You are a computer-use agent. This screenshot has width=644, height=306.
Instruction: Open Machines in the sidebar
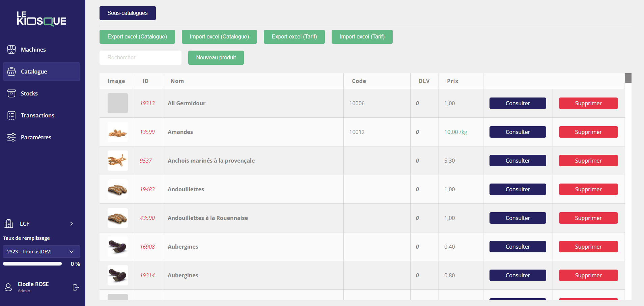pyautogui.click(x=41, y=50)
